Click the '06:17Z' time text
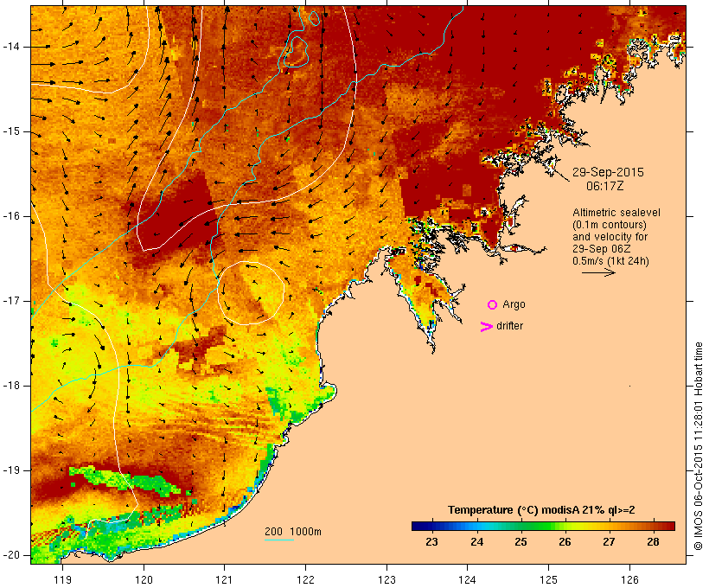Viewport: 709px width, 588px height. click(605, 186)
